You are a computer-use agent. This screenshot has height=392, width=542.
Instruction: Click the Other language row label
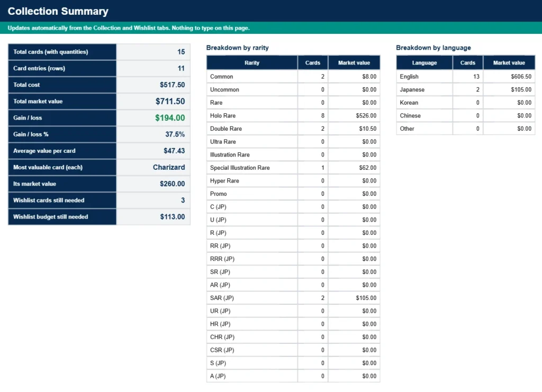point(407,129)
